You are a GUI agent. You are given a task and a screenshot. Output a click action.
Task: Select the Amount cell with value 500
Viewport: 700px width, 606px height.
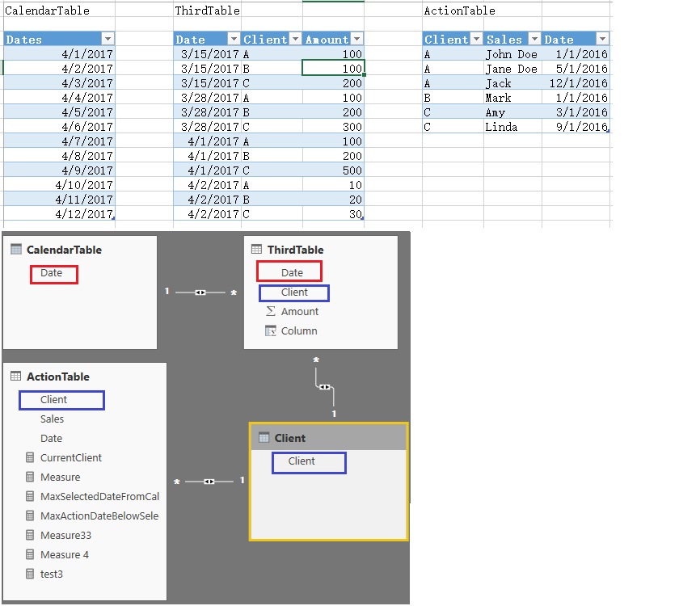(x=333, y=170)
